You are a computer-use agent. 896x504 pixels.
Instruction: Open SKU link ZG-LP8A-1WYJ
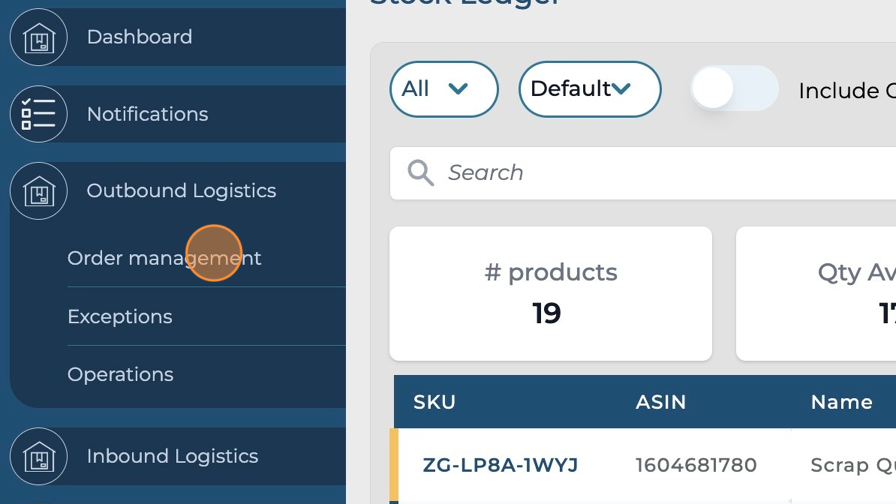[x=500, y=465]
